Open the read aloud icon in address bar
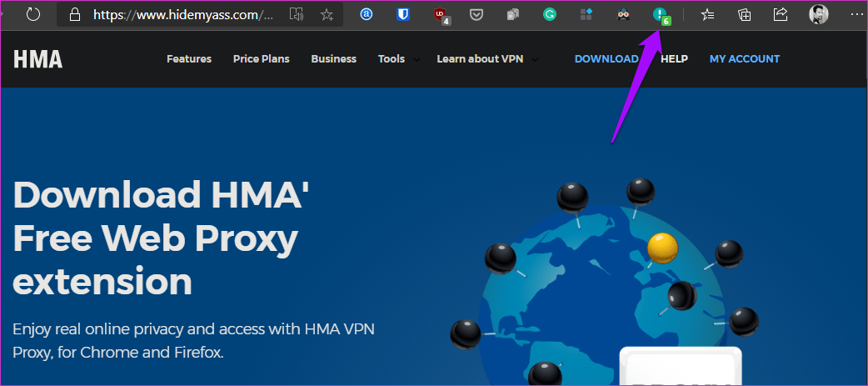The image size is (868, 386). pos(297,14)
